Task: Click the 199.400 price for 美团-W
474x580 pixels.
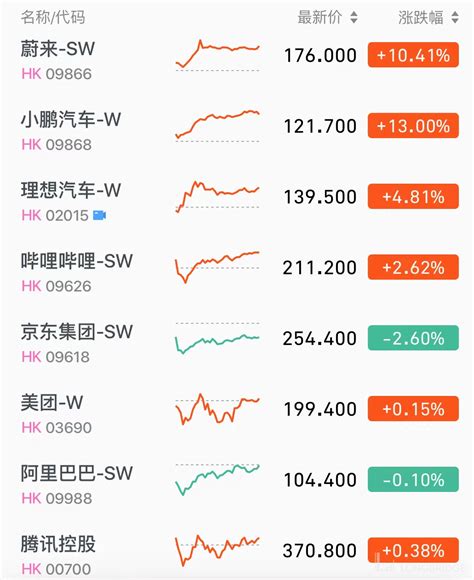Action: point(320,409)
